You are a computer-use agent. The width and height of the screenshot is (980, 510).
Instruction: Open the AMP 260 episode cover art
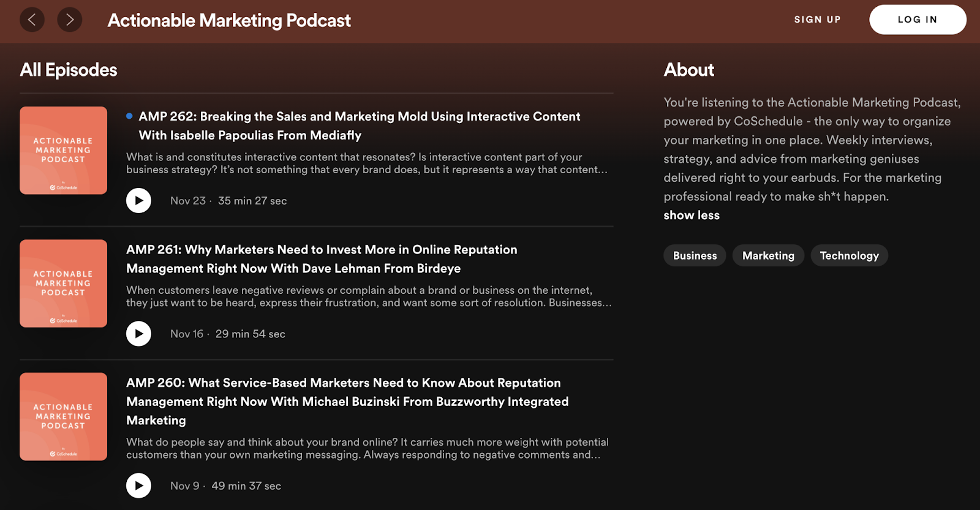point(63,417)
